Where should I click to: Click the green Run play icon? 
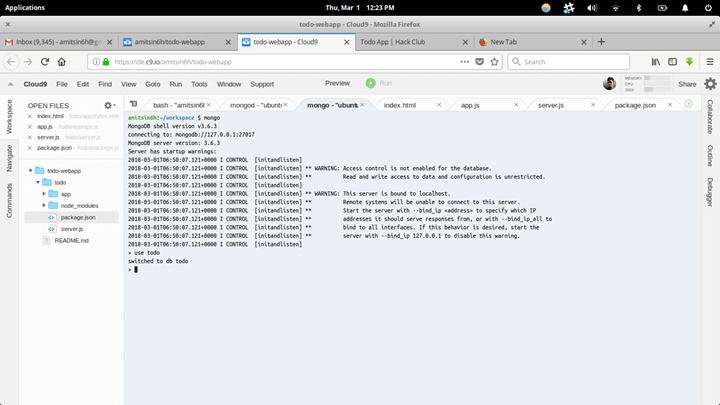(371, 83)
